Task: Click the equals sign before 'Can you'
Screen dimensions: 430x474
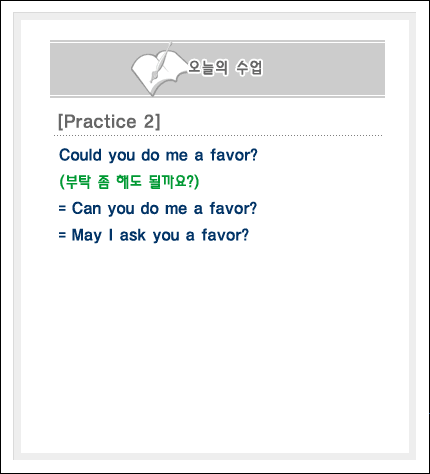Action: (62, 209)
